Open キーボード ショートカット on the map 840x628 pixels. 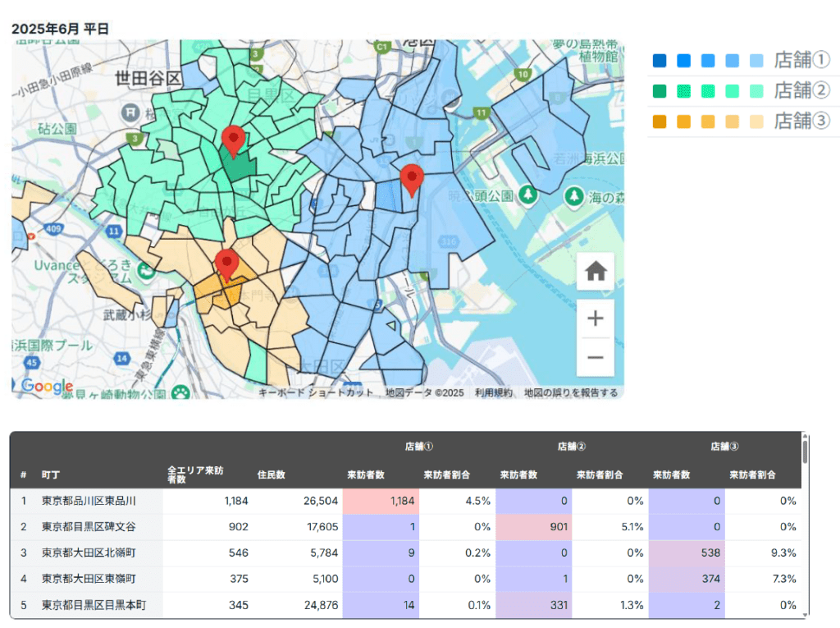(316, 393)
